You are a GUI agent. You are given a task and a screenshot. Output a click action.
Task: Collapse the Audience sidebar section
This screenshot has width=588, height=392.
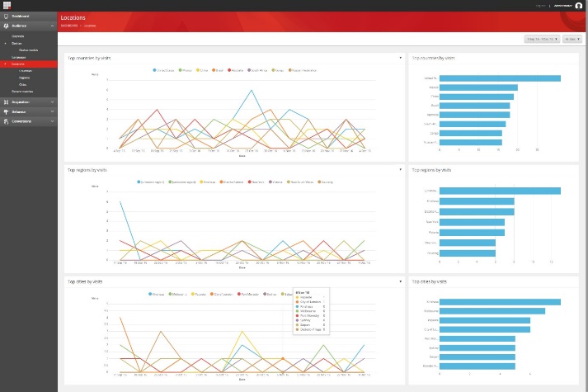(52, 26)
